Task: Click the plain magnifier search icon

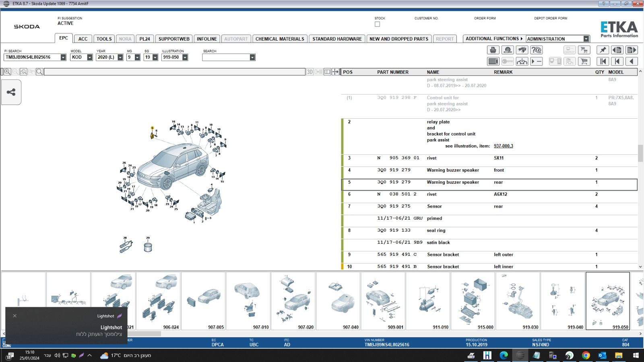Action: [39, 72]
